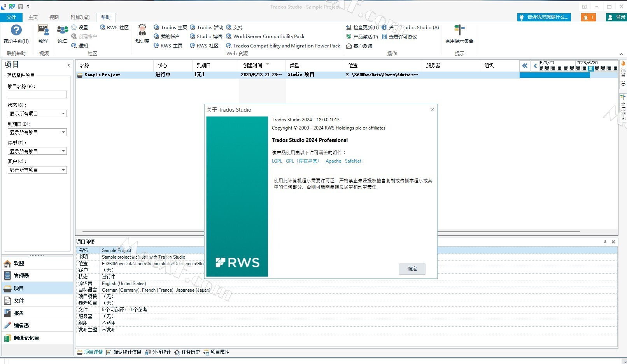Select the 帮助 ribbon tab

[106, 17]
